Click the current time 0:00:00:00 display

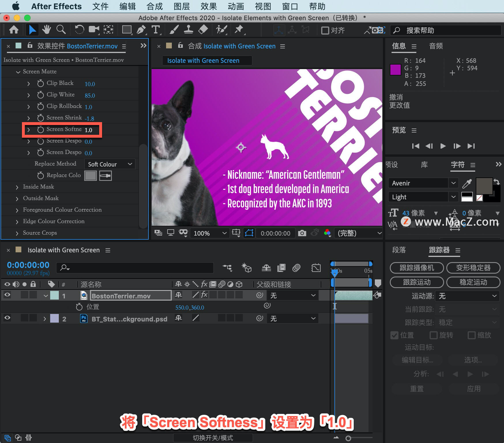pyautogui.click(x=28, y=265)
